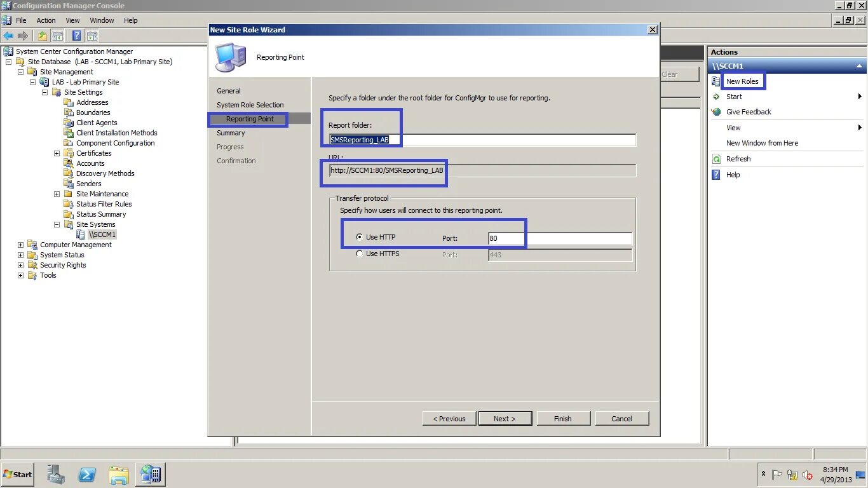Go up one level folder icon
The image size is (868, 488).
pyautogui.click(x=43, y=36)
